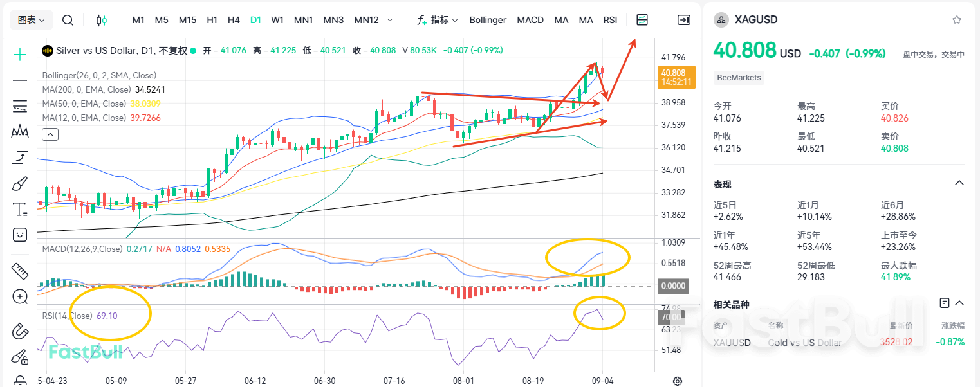Expand the MN12 timeframe dropdown

pyautogui.click(x=389, y=20)
